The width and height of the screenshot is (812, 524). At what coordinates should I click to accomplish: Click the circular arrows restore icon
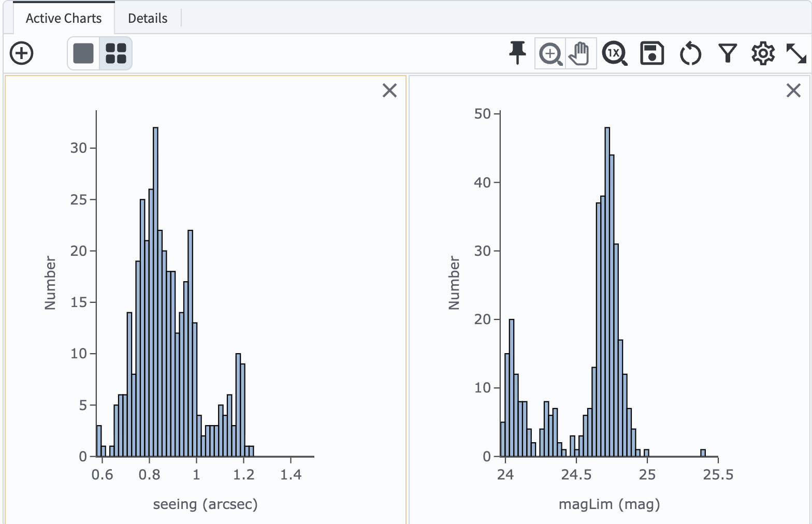tap(690, 53)
